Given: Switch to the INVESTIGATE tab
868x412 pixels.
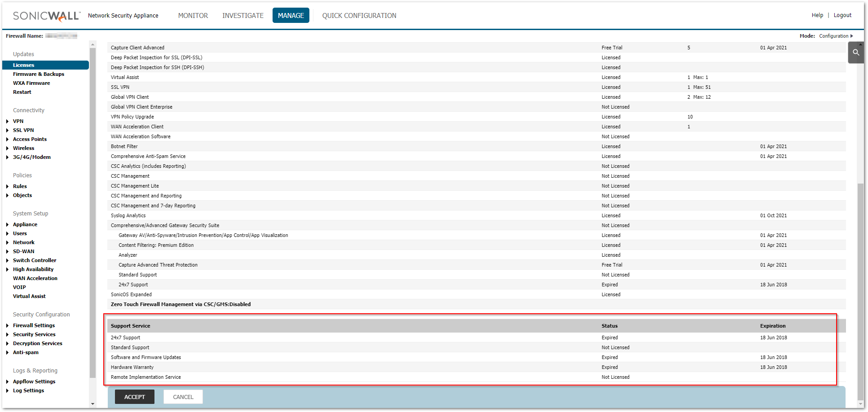Looking at the screenshot, I should point(242,16).
